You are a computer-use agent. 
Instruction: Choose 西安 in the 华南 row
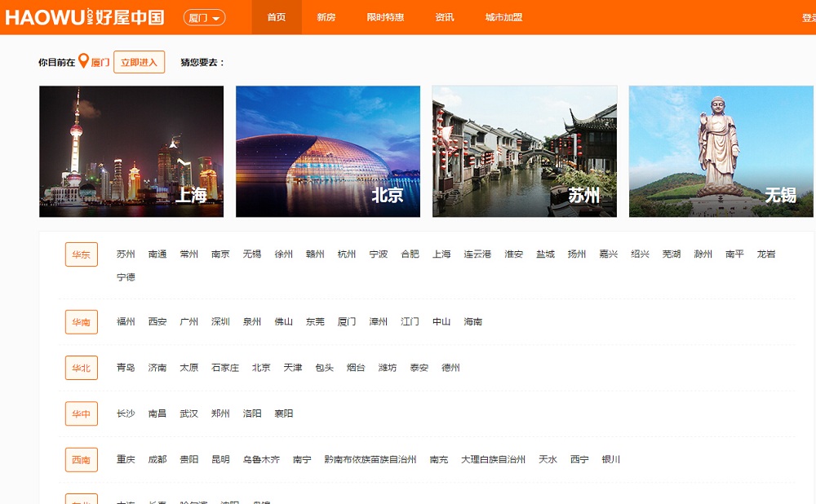pyautogui.click(x=157, y=321)
